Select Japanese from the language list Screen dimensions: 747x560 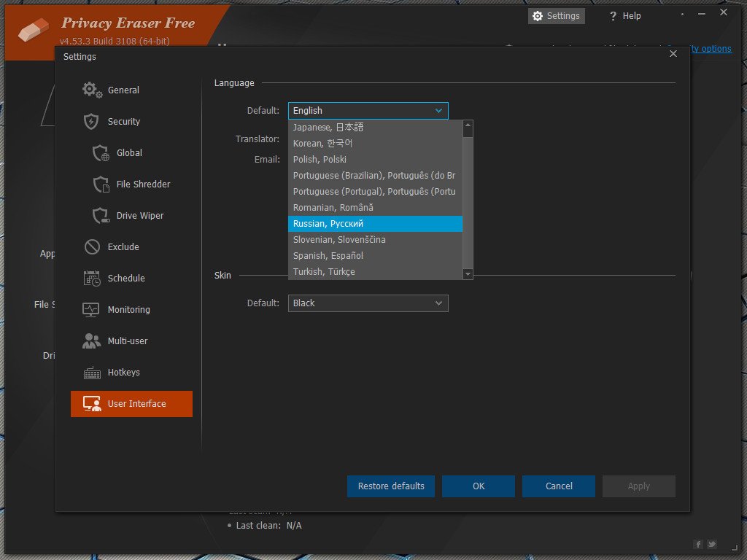[x=375, y=128]
